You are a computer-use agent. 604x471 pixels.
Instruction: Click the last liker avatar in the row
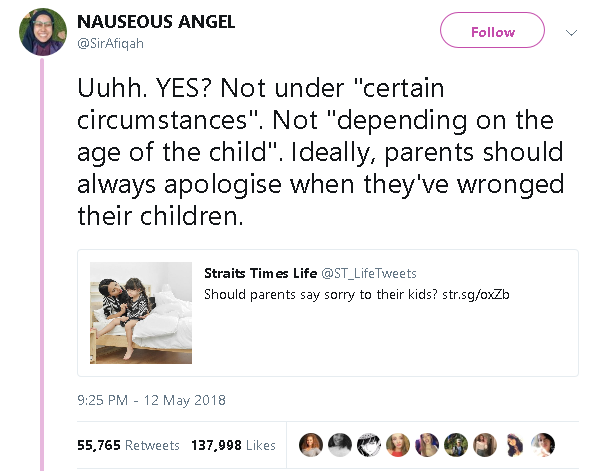[543, 444]
